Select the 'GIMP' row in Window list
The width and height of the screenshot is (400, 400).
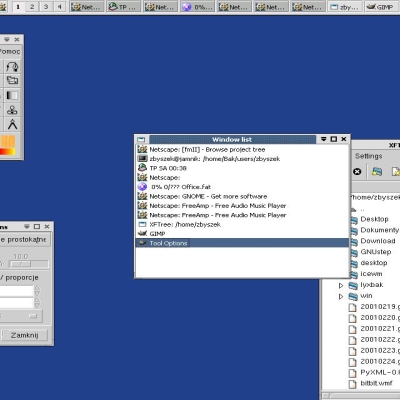coord(242,234)
